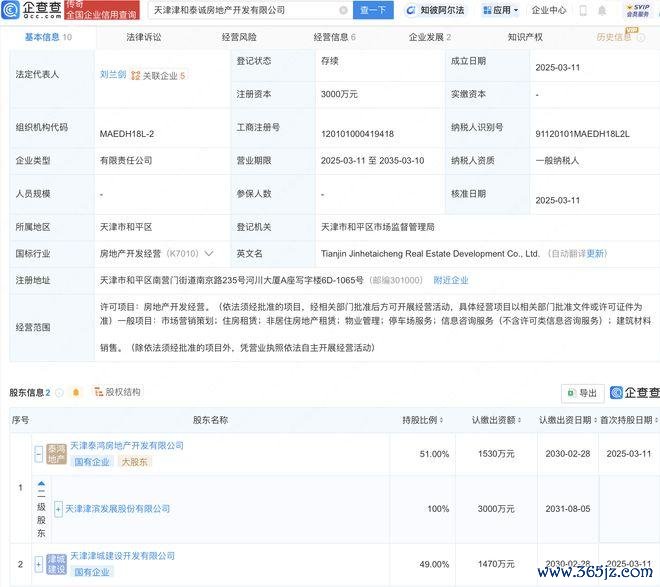Open legal representative 刘兰刚 link

(113, 74)
